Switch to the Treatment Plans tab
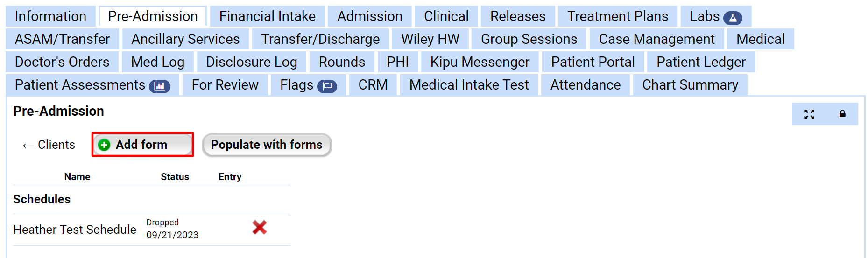Viewport: 868px width, 258px height. pos(617,16)
